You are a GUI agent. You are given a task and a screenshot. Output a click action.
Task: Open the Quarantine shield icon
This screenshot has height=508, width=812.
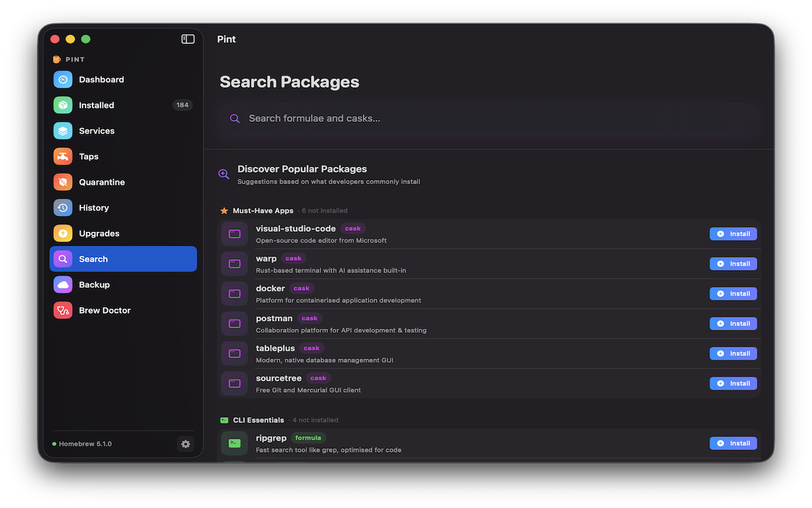pos(63,182)
